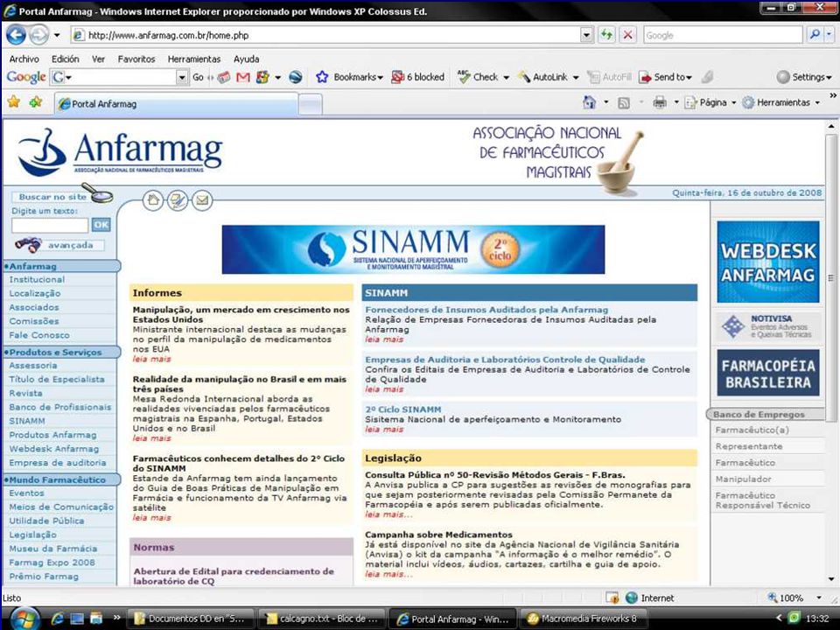
Task: Switch to calcagno.txt Notepad taskbar button
Action: [x=323, y=619]
